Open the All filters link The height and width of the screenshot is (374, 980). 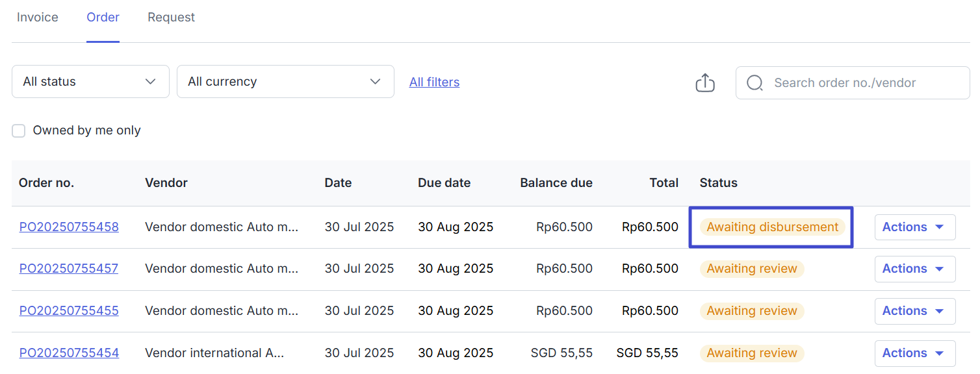click(x=434, y=82)
